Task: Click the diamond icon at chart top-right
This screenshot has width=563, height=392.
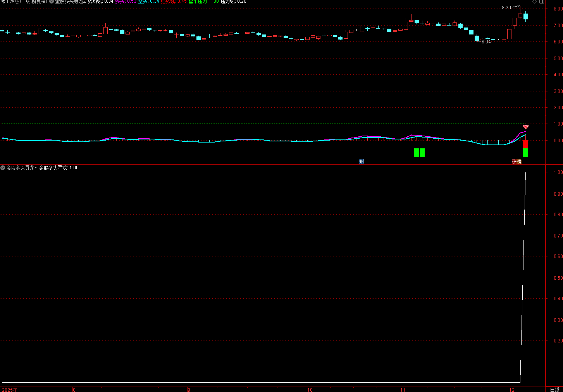Action: [x=534, y=2]
